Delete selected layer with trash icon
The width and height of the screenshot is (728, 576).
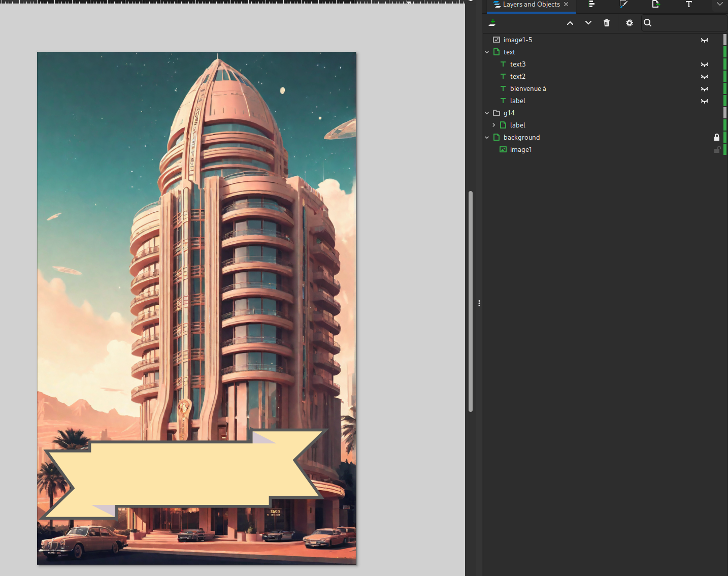(606, 23)
